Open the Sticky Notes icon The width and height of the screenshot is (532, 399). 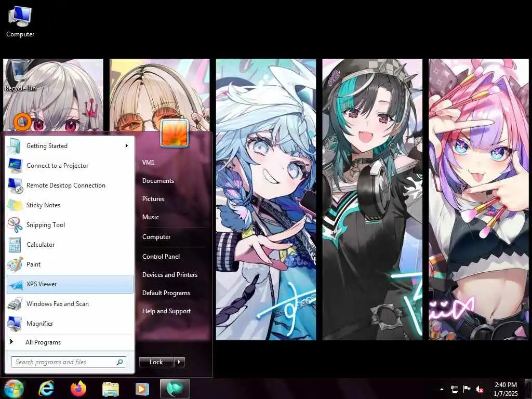click(x=15, y=205)
